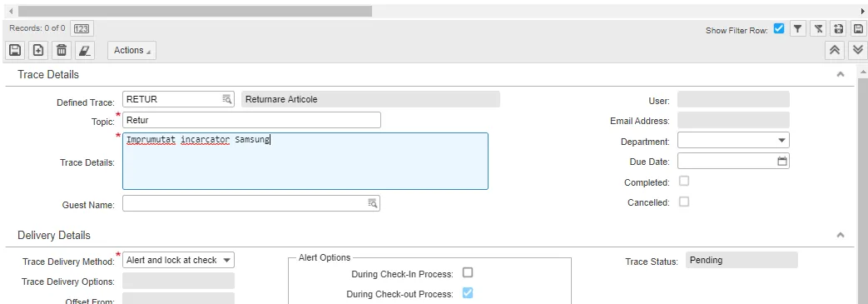Open the Due Date calendar picker
This screenshot has width=868, height=304.
pos(781,161)
